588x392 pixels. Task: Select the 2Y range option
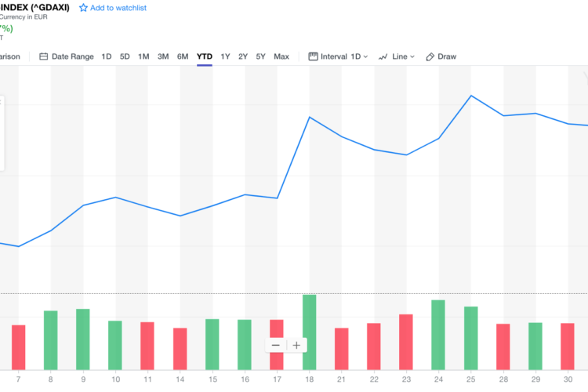[x=243, y=56]
